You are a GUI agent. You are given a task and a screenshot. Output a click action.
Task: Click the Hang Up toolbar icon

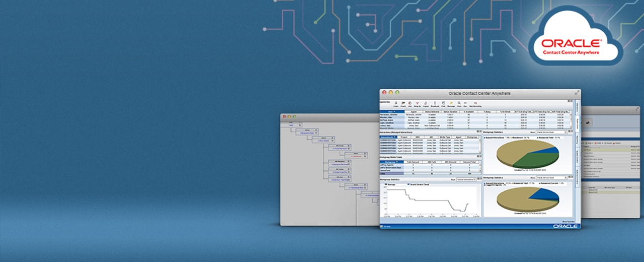coord(418,104)
